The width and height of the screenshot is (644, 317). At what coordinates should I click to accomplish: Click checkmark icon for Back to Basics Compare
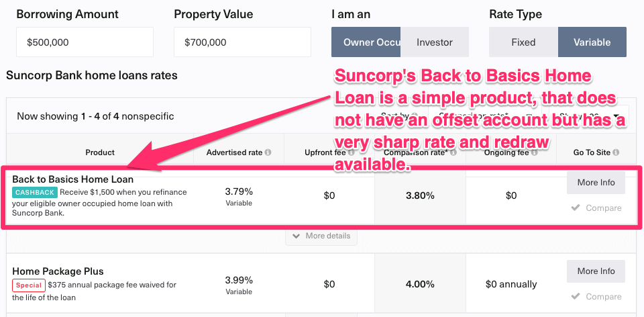[x=576, y=208]
